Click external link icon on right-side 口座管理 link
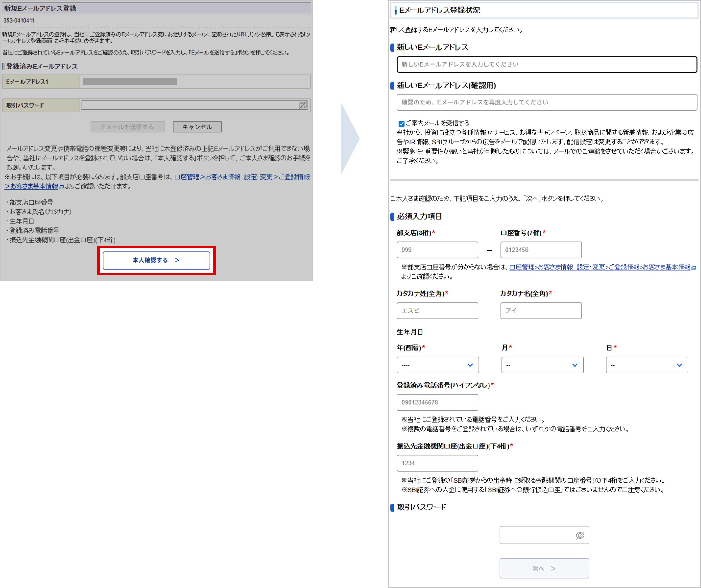Image resolution: width=701 pixels, height=588 pixels. click(694, 267)
